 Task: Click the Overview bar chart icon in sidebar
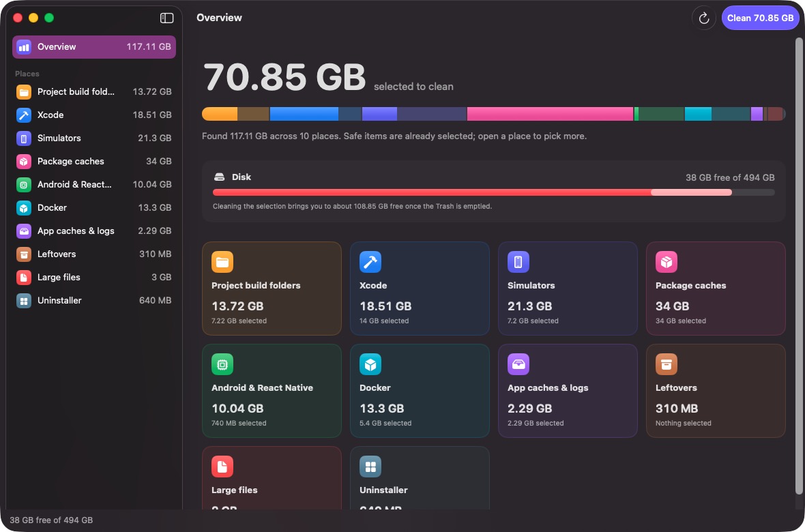click(x=24, y=47)
